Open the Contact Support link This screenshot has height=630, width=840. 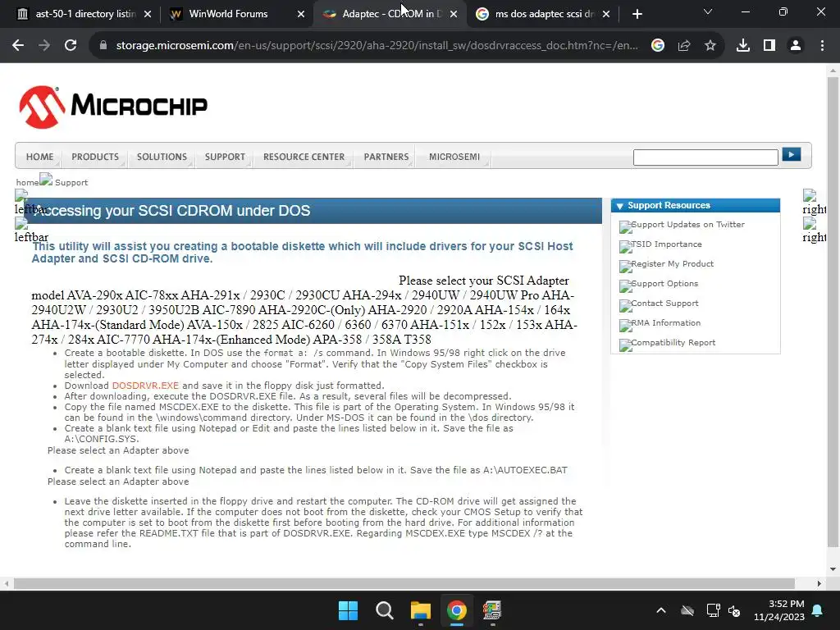click(x=664, y=304)
